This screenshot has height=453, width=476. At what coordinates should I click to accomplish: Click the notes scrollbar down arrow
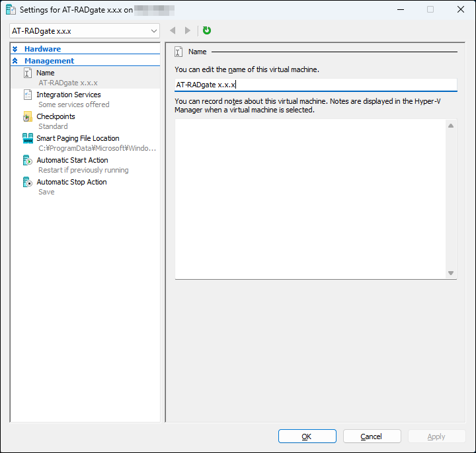tap(451, 272)
